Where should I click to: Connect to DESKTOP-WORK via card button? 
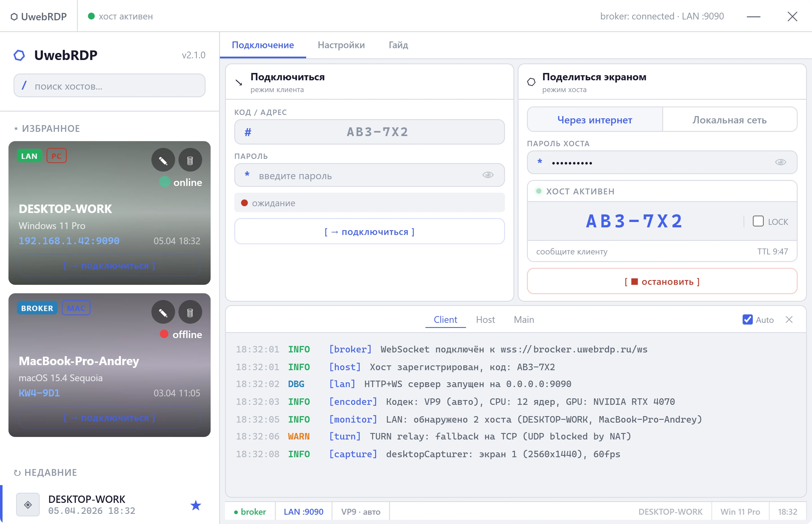[109, 265]
